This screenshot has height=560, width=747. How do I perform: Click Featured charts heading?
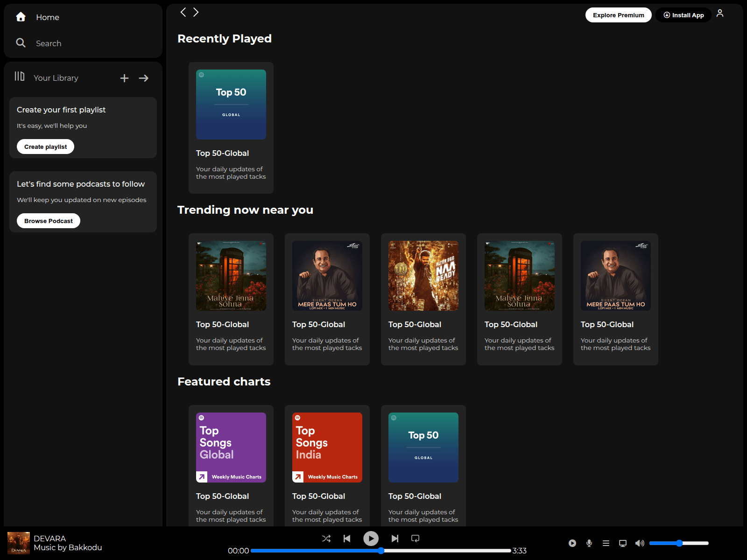pyautogui.click(x=224, y=382)
